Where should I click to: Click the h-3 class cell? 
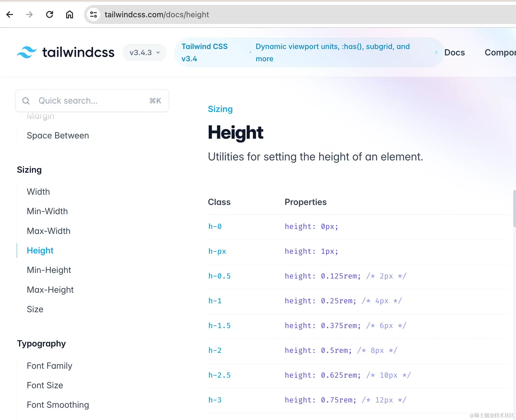(x=215, y=400)
